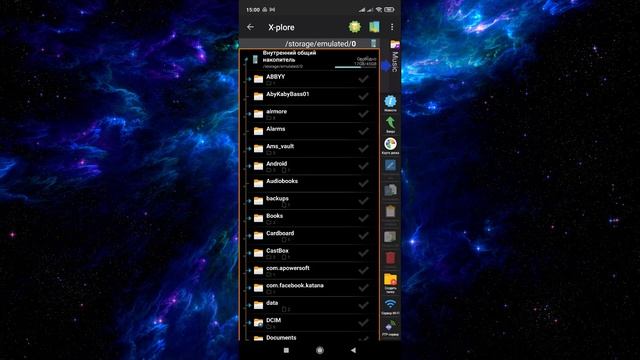Tap the blue pane-switch arrow

point(386,65)
